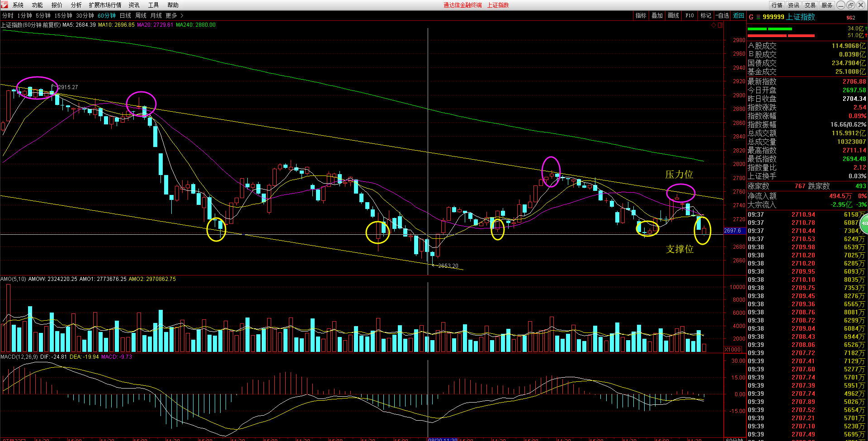Click the 通达信金融终端 title link

(x=462, y=5)
